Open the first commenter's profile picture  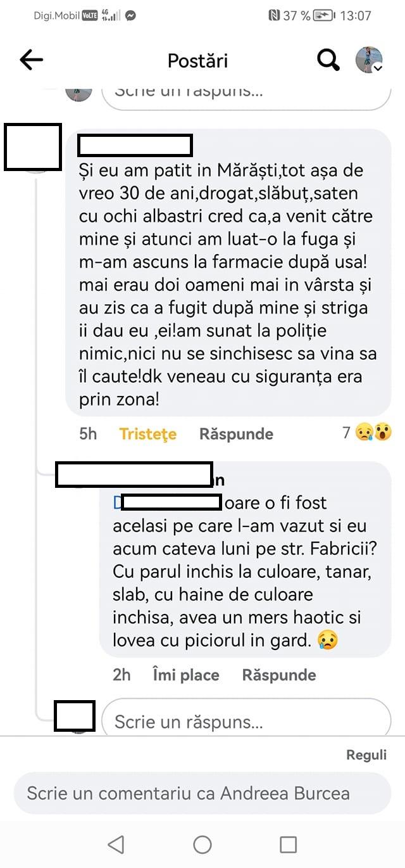33,148
